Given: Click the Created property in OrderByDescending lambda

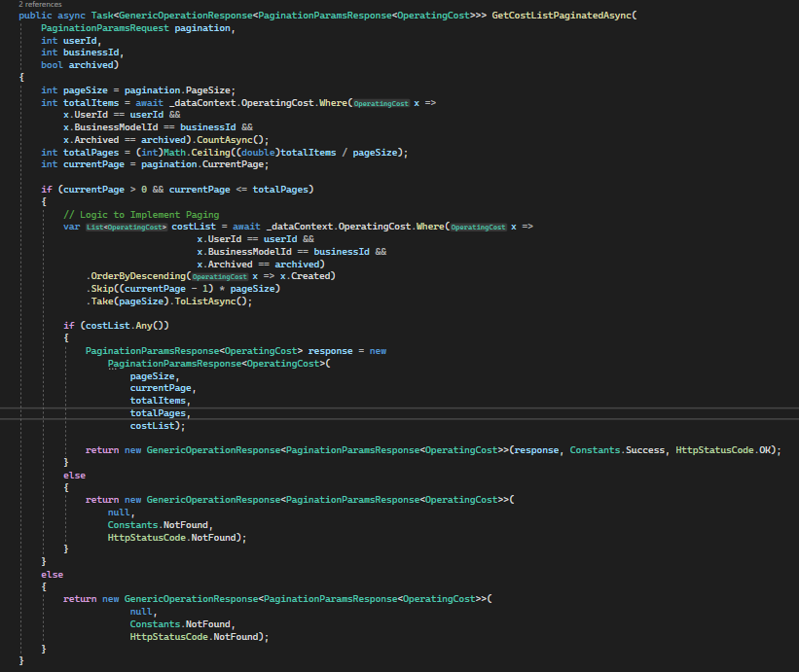Looking at the screenshot, I should coord(310,276).
